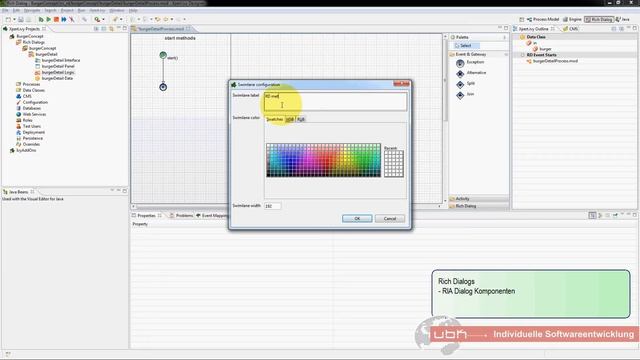
Task: Select Data Classes node in tree
Action: coord(33,90)
